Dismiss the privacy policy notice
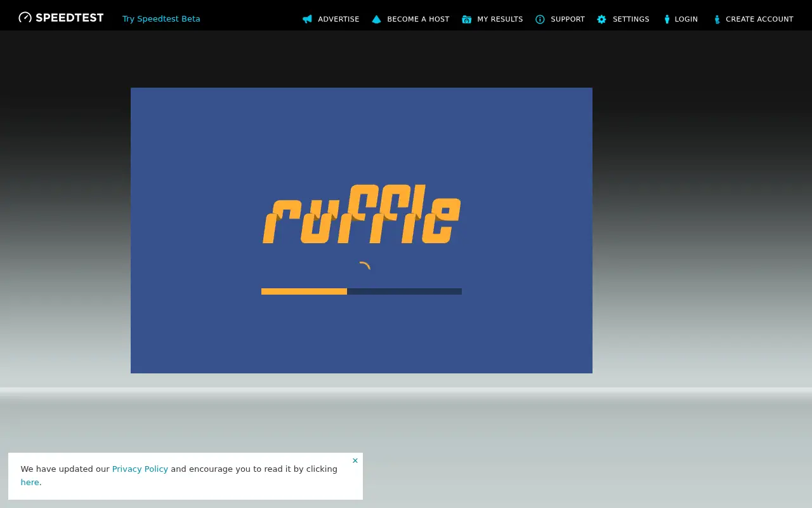Screen dimensions: 812x508 pos(355,460)
